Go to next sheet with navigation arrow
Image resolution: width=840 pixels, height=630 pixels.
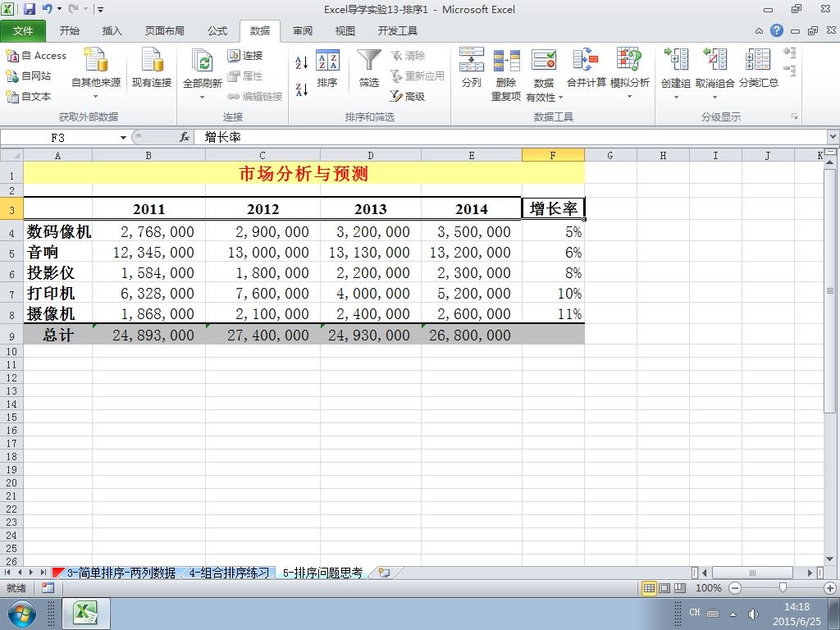[x=31, y=573]
